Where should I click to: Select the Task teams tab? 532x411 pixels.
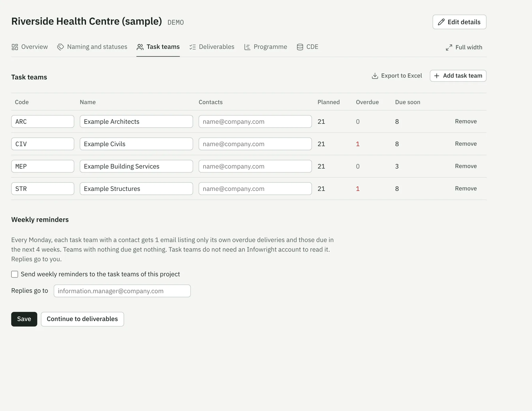pyautogui.click(x=158, y=47)
